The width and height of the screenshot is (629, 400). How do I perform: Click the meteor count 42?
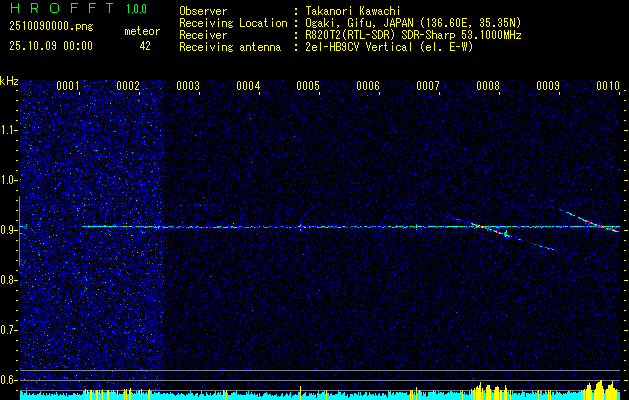(145, 46)
